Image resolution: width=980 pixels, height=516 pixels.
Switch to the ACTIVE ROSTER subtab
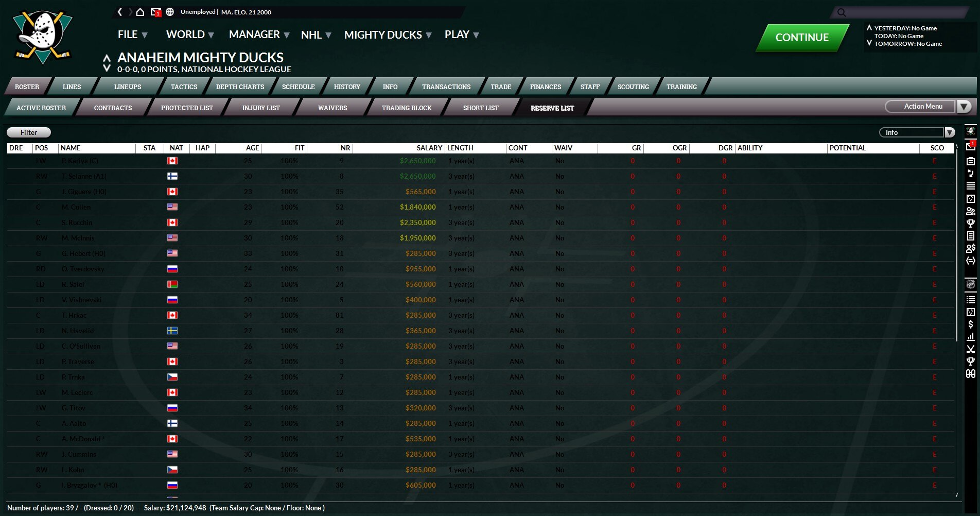tap(41, 108)
